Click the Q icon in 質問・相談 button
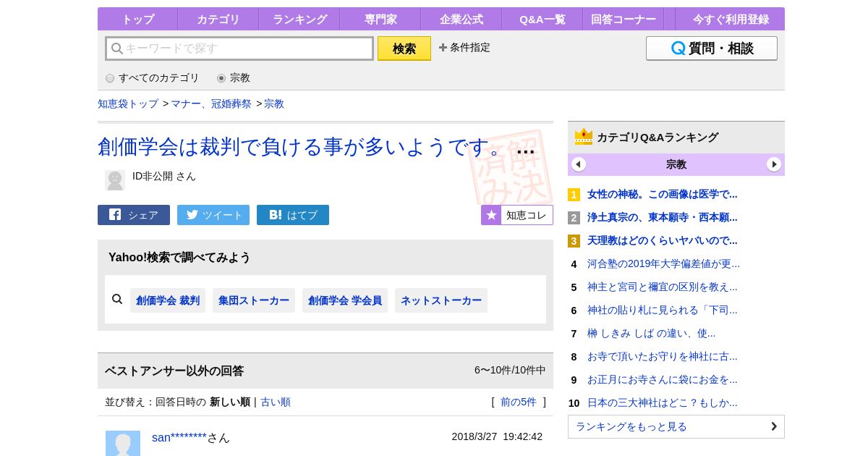The width and height of the screenshot is (868, 456). click(678, 48)
